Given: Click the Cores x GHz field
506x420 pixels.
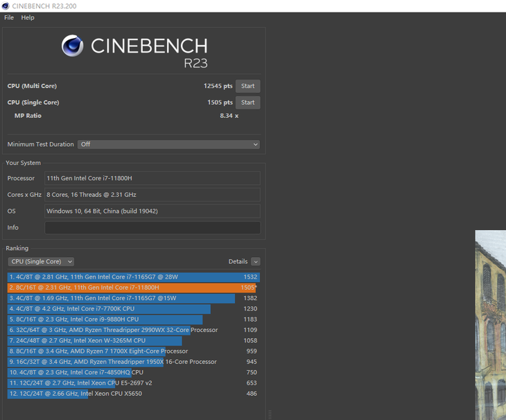Looking at the screenshot, I should pos(152,195).
